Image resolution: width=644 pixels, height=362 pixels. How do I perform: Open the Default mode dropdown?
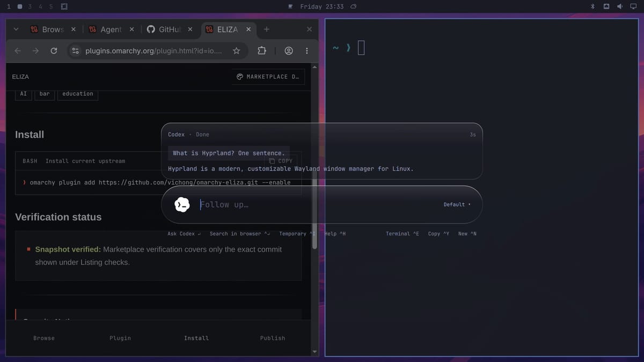click(x=457, y=204)
